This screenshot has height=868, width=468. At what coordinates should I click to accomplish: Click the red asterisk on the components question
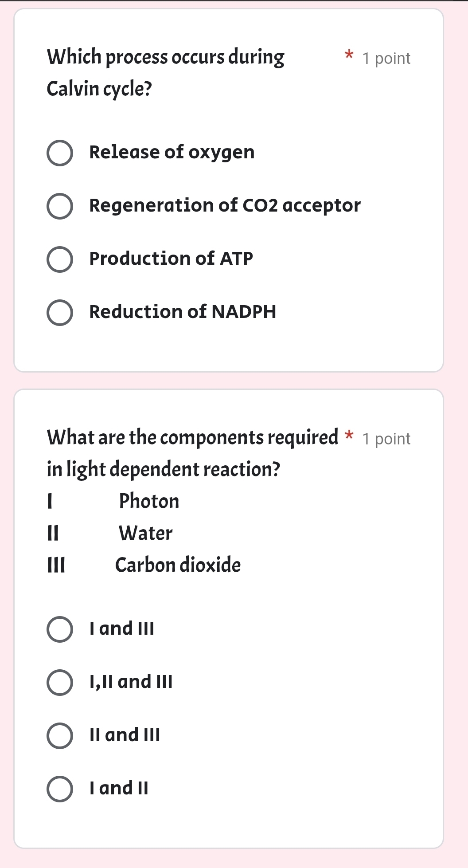pos(349,437)
